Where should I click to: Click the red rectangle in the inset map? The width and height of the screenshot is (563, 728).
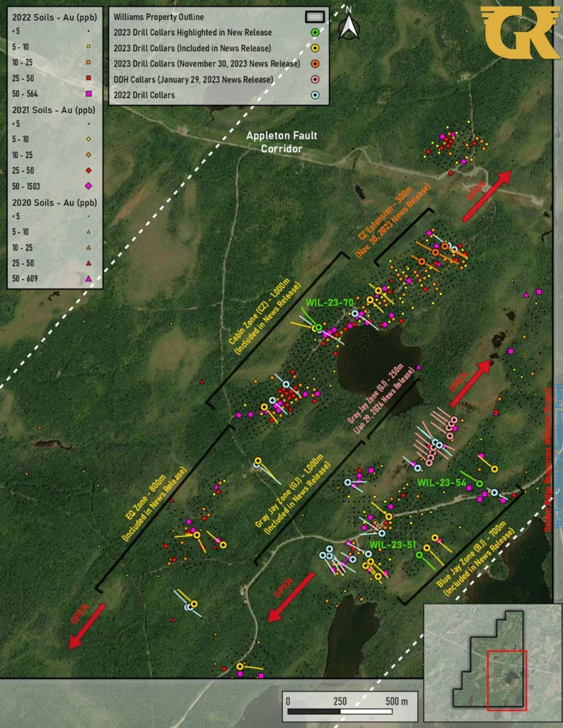pos(507,681)
